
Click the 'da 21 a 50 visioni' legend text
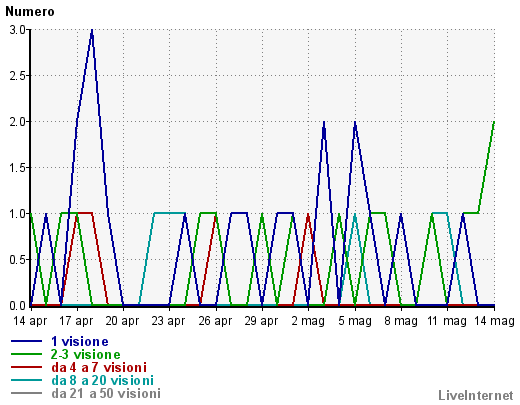(106, 393)
